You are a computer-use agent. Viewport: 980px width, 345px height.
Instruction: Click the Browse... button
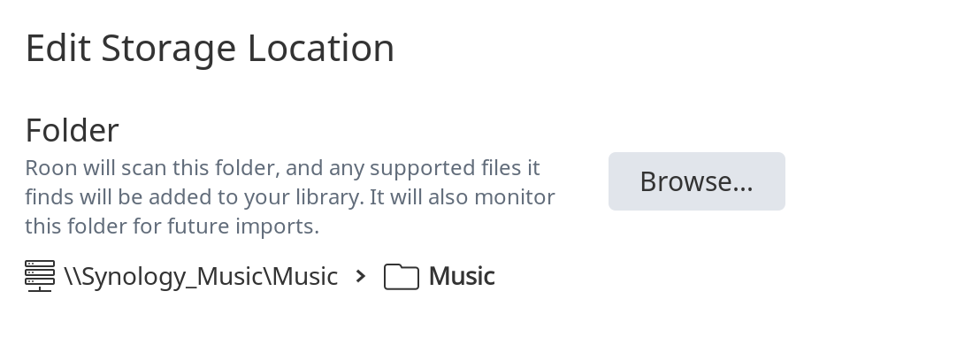pos(696,181)
